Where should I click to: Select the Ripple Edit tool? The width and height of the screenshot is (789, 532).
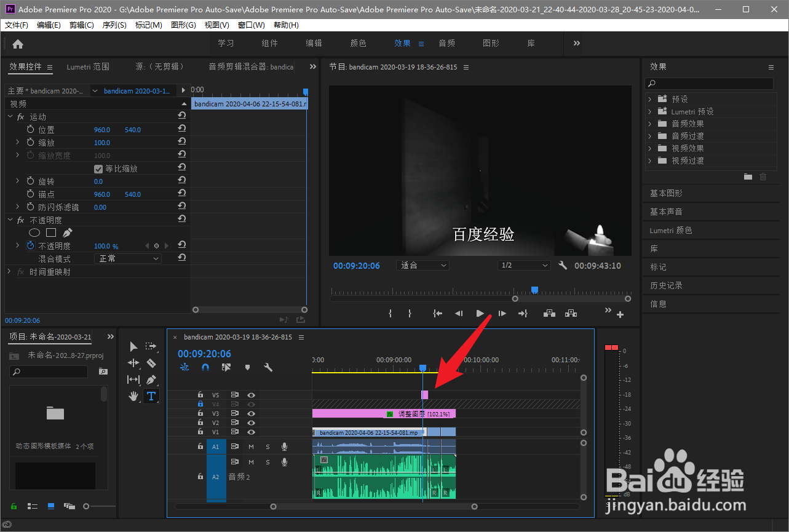point(133,363)
